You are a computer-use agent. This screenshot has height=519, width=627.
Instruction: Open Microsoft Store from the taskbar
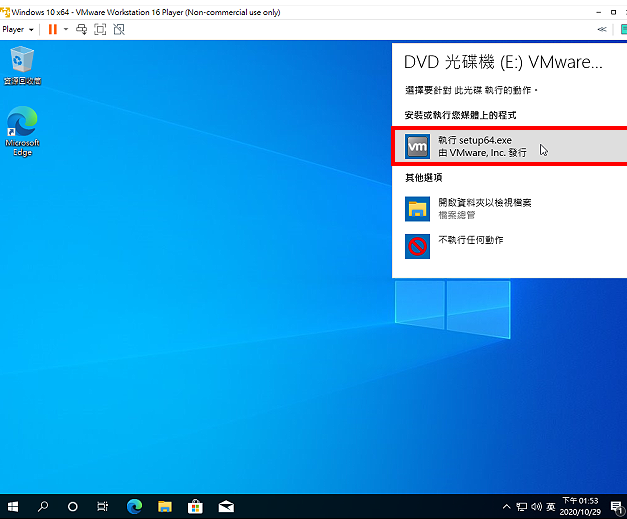pyautogui.click(x=195, y=507)
